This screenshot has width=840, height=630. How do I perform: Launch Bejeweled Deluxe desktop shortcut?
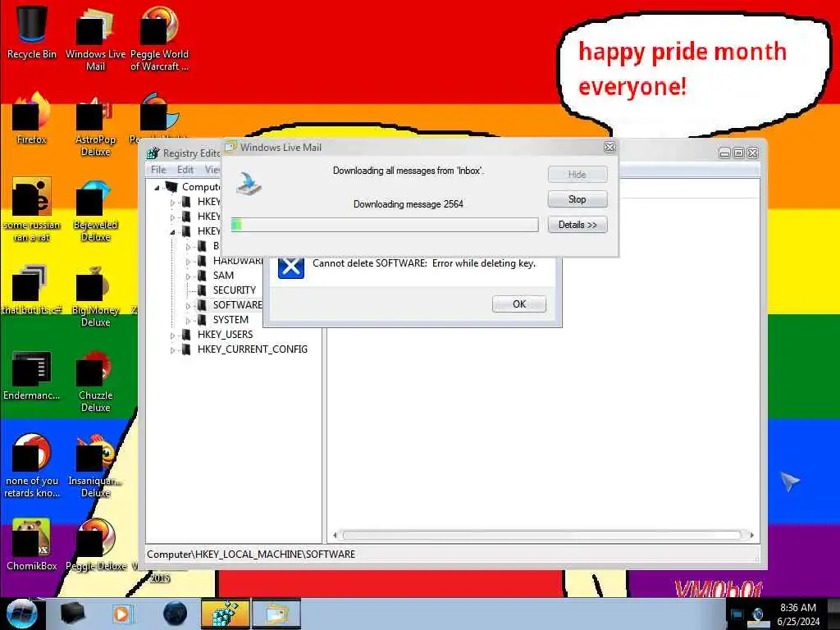[95, 210]
